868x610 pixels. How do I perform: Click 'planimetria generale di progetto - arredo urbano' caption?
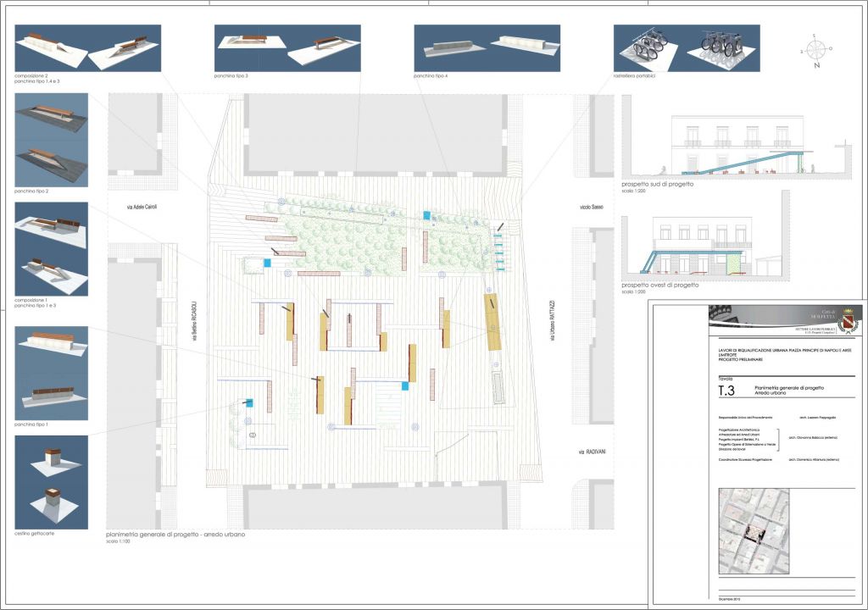[x=175, y=535]
